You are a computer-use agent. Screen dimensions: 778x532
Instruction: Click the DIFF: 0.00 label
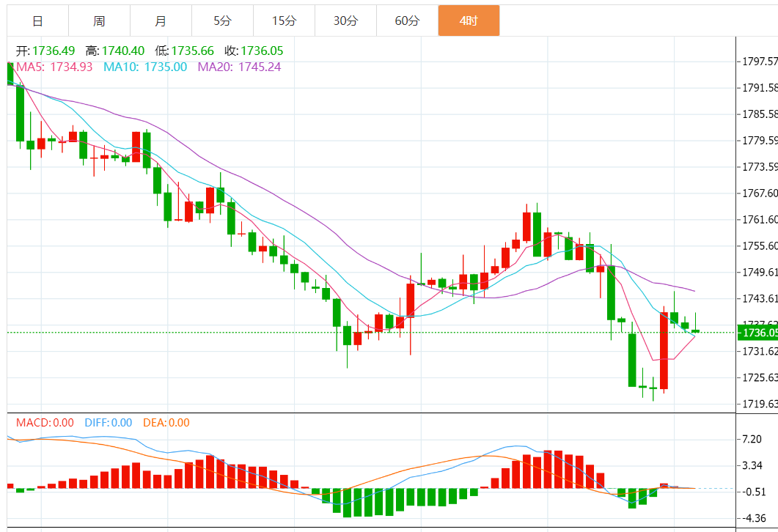point(109,423)
